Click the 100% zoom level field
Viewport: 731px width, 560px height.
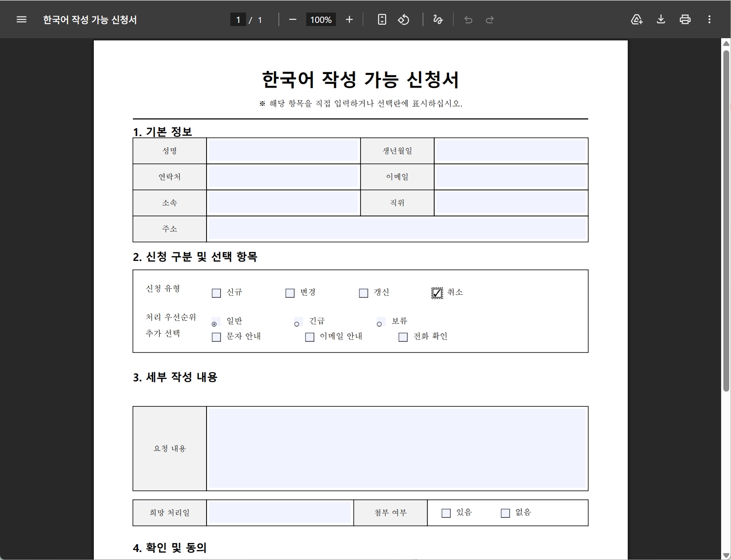coord(321,20)
